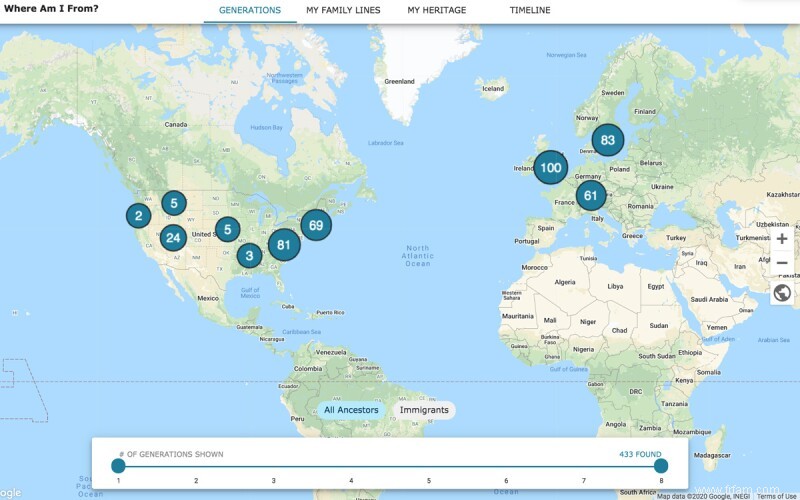This screenshot has width=800, height=500.
Task: Click the cluster marker labeled 3
Action: coord(249,255)
